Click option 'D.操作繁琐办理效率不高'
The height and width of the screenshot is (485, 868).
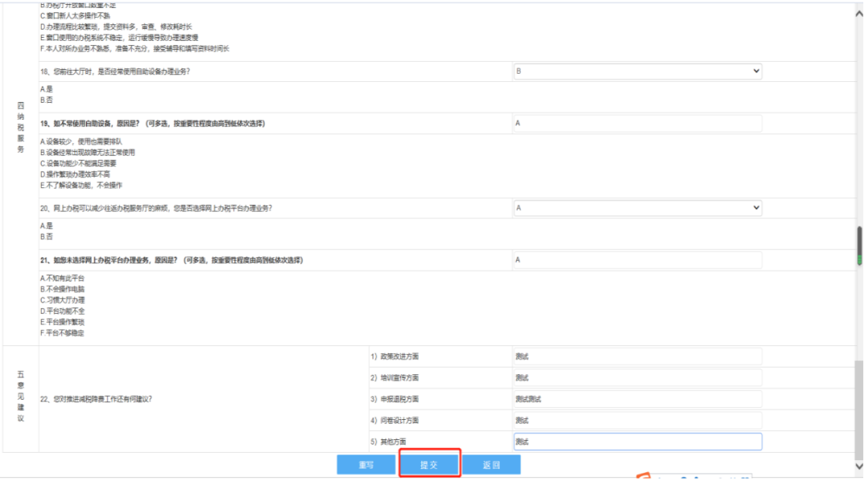pos(75,174)
